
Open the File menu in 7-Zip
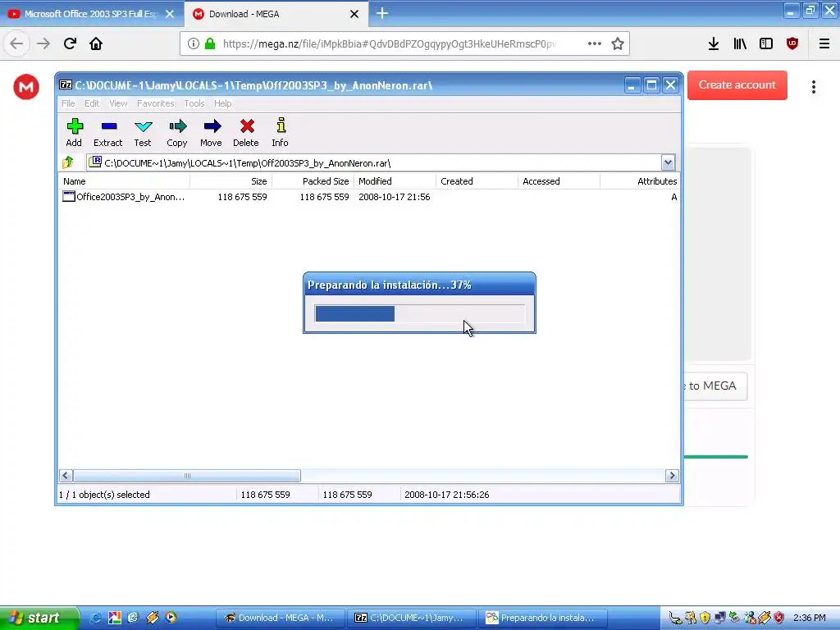(68, 103)
